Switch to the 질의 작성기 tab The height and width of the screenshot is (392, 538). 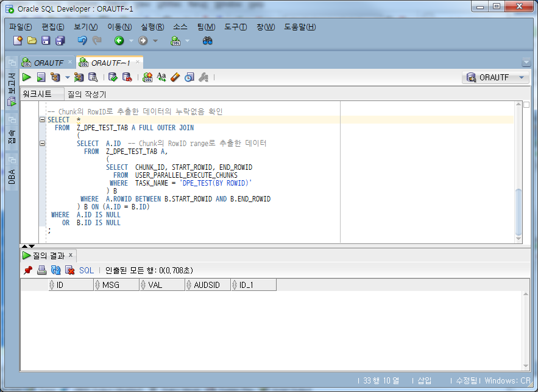click(x=87, y=94)
